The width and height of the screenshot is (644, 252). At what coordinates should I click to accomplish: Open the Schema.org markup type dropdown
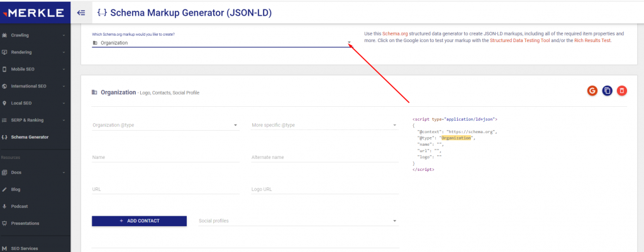(222, 43)
